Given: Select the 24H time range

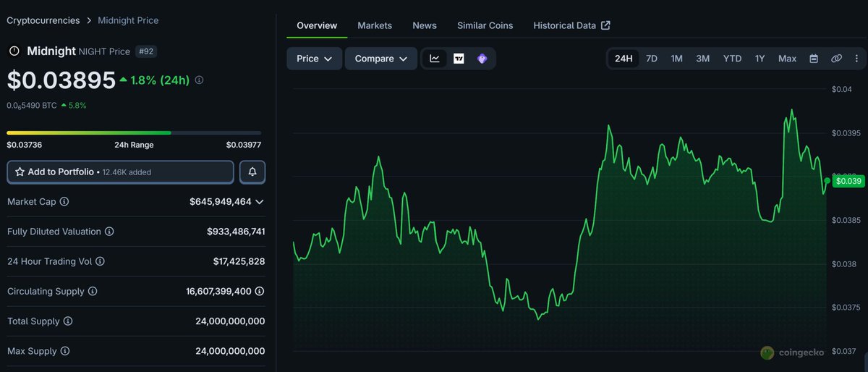Looking at the screenshot, I should pyautogui.click(x=624, y=59).
